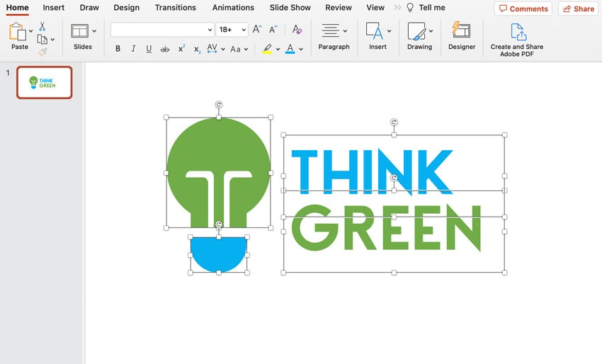Image resolution: width=602 pixels, height=364 pixels.
Task: Open the font size dropdown
Action: pos(244,30)
